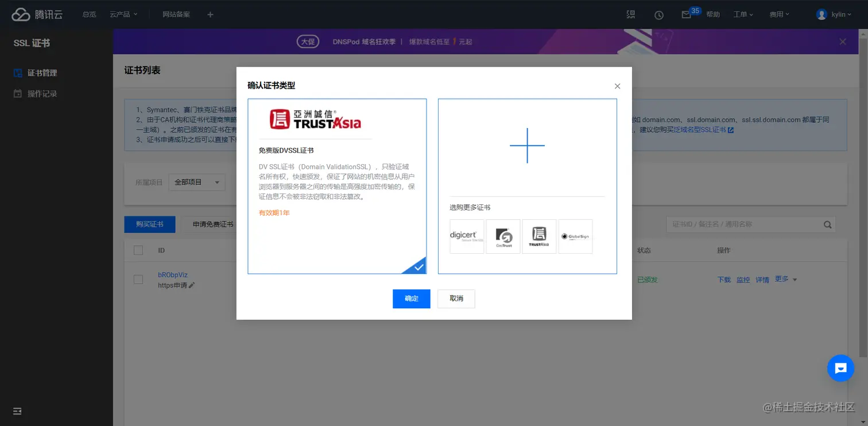Click the SSL 证书 sidebar title

click(x=32, y=43)
